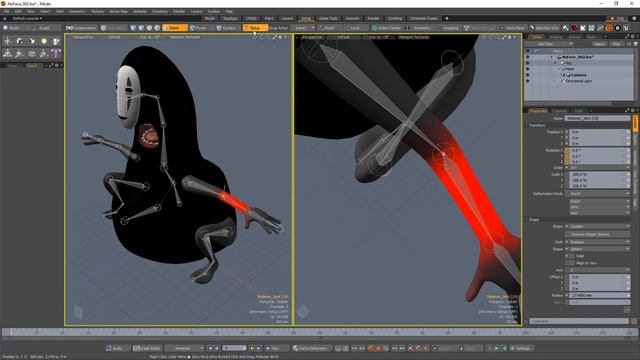The height and width of the screenshot is (360, 640).
Task: Open the Edit menu
Action: tap(18, 11)
